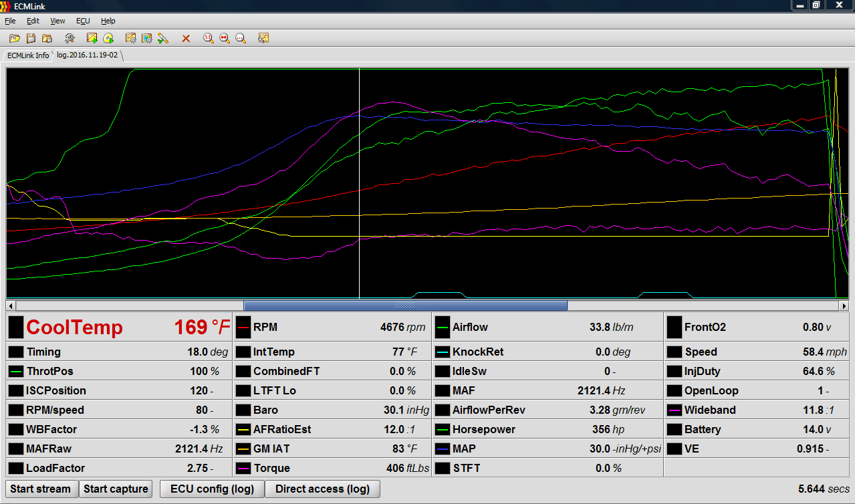Click the colored chart settings gear icon
Image resolution: width=855 pixels, height=504 pixels.
point(147,38)
